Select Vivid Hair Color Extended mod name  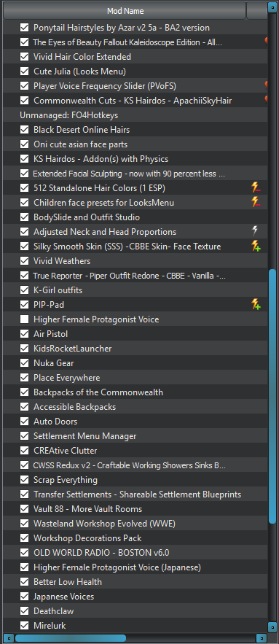click(82, 57)
